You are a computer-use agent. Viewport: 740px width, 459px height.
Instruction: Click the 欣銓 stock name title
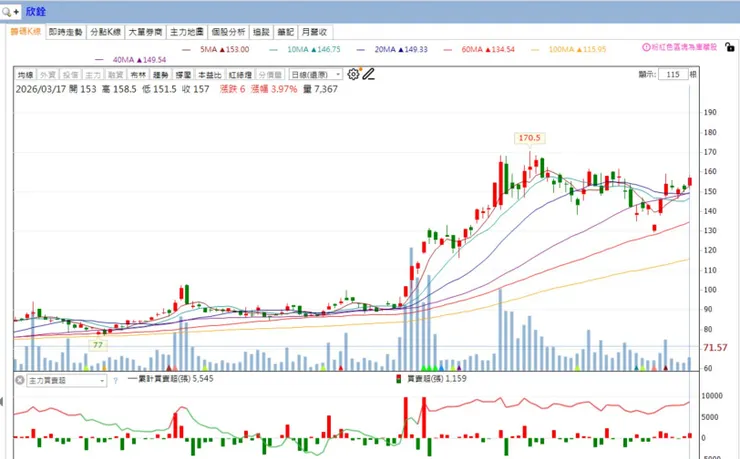(x=35, y=11)
